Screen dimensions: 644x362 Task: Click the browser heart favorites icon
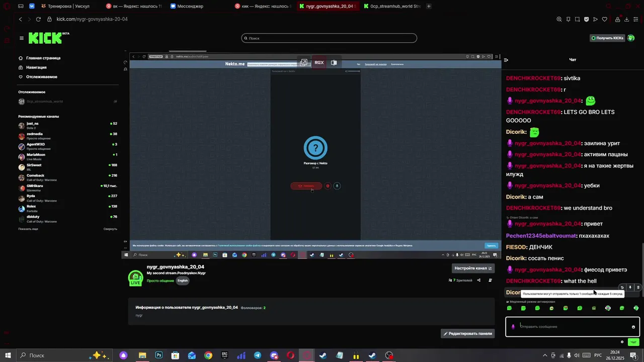(x=604, y=19)
